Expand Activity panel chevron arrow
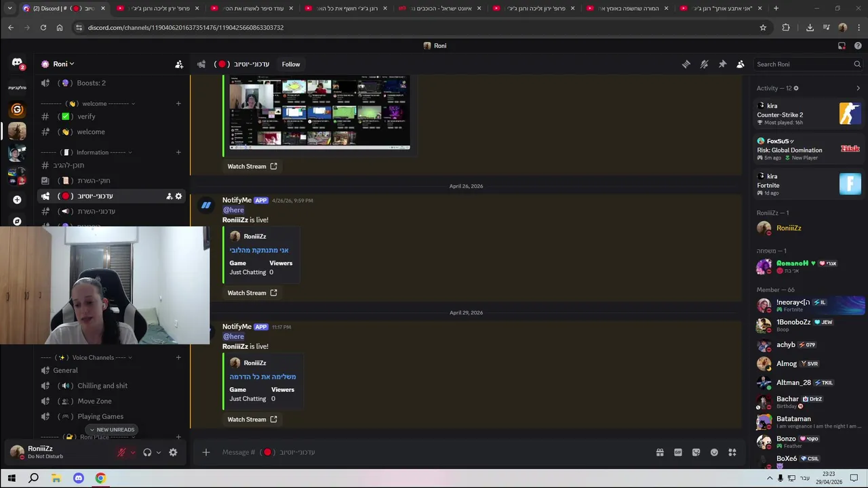This screenshot has height=488, width=868. click(858, 88)
